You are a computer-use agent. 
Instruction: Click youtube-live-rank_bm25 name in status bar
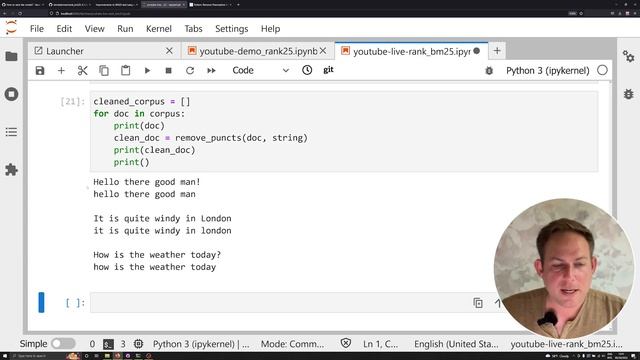point(567,344)
